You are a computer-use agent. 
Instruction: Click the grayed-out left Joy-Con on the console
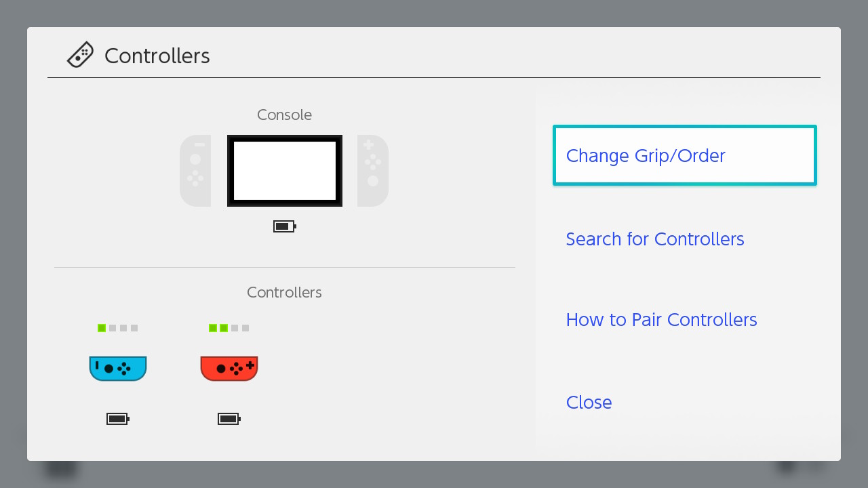[195, 171]
